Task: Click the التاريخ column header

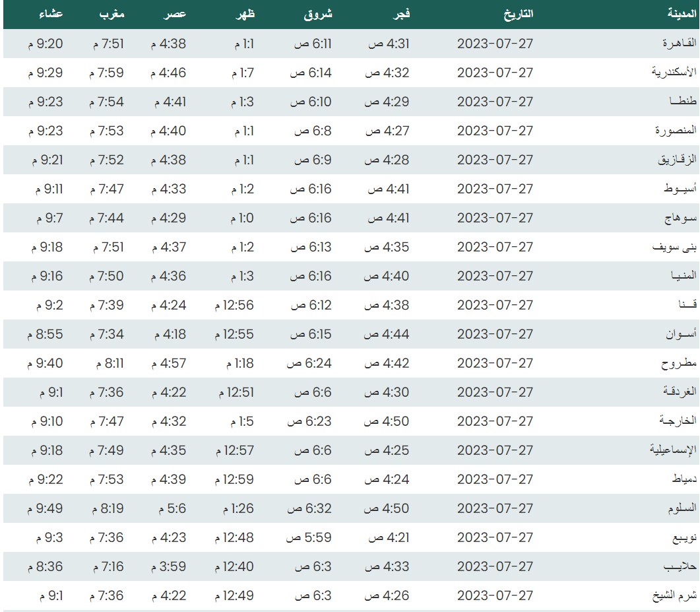Action: (519, 14)
